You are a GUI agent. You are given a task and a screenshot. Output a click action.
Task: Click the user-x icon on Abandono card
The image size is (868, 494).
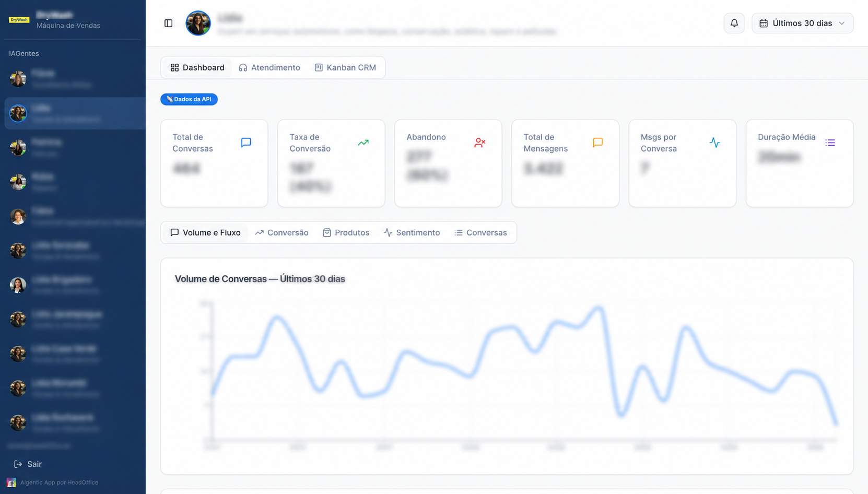[x=480, y=143]
